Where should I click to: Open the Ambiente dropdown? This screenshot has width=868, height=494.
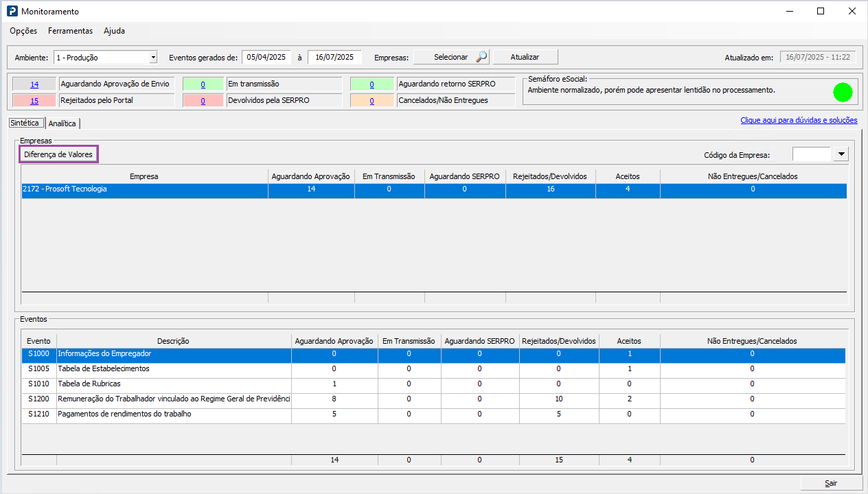coord(153,58)
